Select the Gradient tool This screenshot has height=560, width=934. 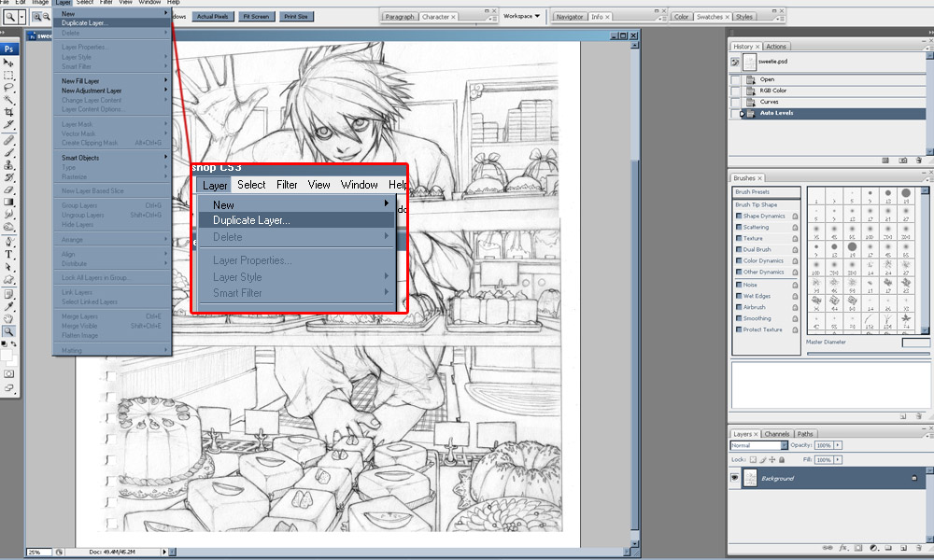pos(8,203)
